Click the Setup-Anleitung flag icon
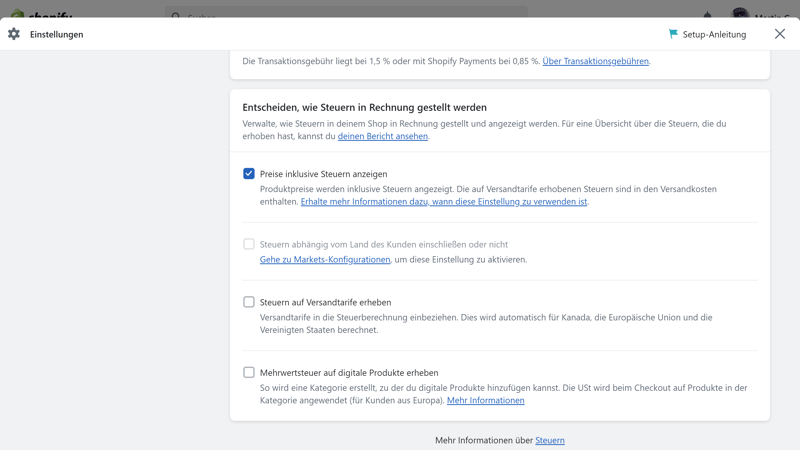Image resolution: width=800 pixels, height=450 pixels. 673,34
